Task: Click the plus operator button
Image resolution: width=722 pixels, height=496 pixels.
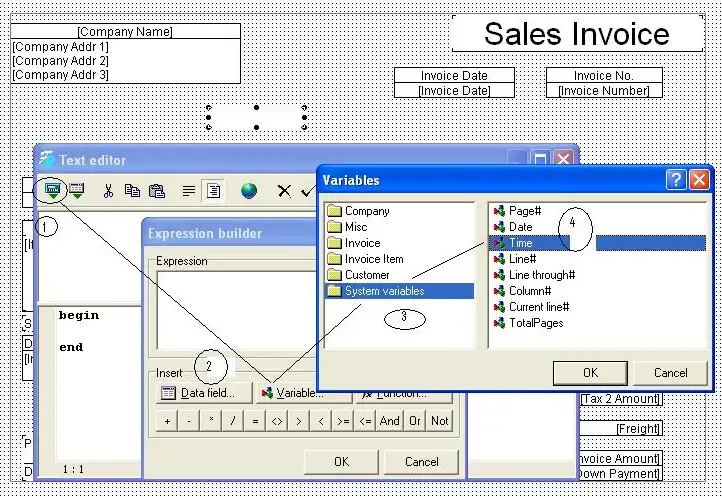Action: coord(167,421)
